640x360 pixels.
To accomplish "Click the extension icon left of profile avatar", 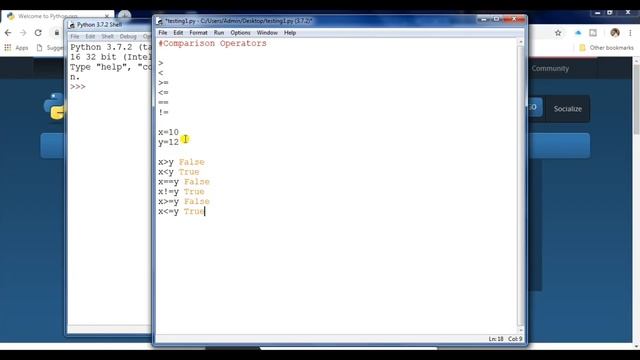I will [x=593, y=33].
